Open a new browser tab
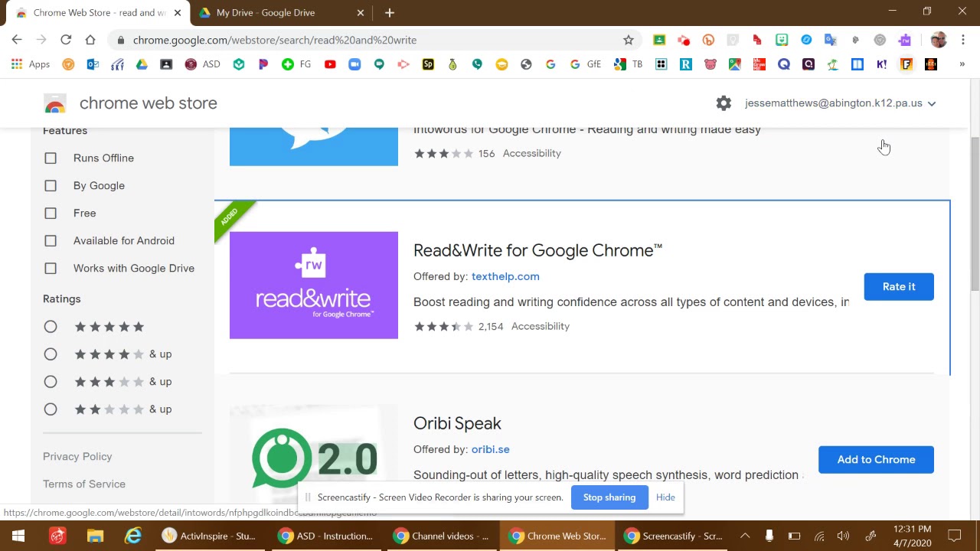The image size is (980, 551). tap(390, 12)
